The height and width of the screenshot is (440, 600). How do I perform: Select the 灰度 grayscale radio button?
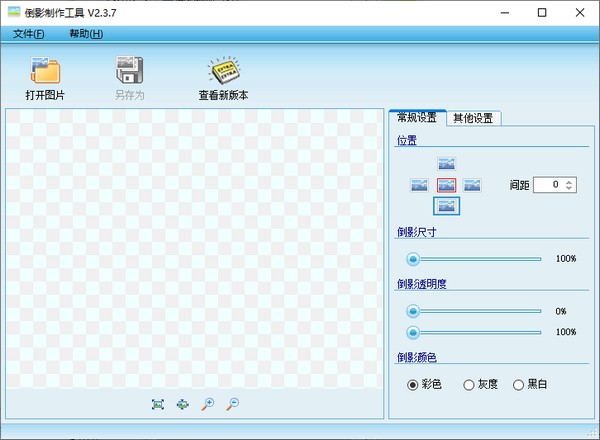467,384
